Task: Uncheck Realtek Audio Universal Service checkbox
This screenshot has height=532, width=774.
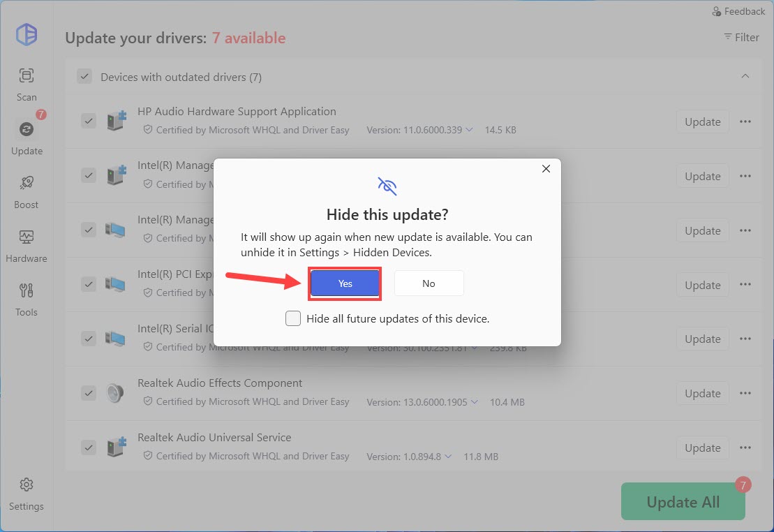Action: coord(89,448)
